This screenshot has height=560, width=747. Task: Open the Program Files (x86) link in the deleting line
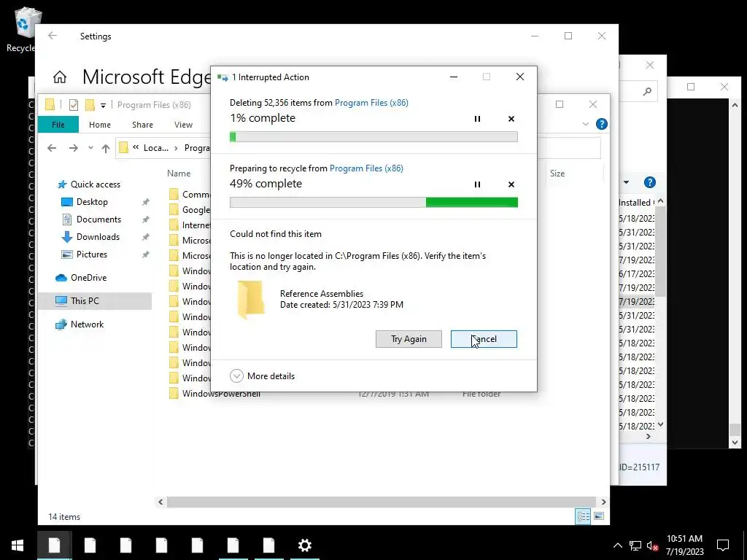point(371,103)
